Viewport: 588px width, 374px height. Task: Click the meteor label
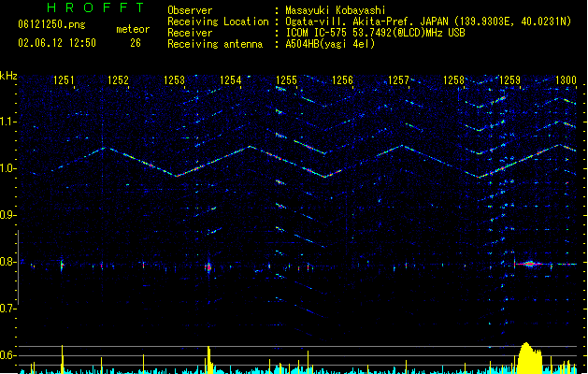coord(133,29)
